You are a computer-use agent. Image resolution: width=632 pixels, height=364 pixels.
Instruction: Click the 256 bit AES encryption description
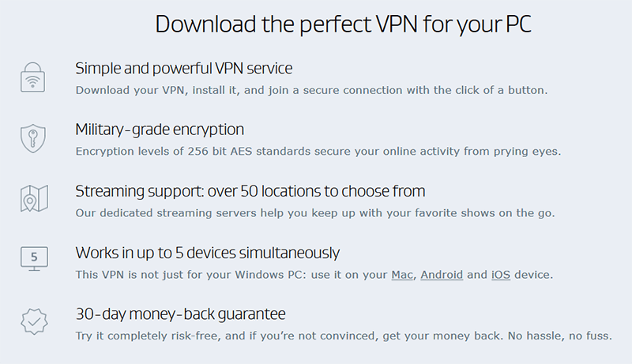click(x=318, y=152)
